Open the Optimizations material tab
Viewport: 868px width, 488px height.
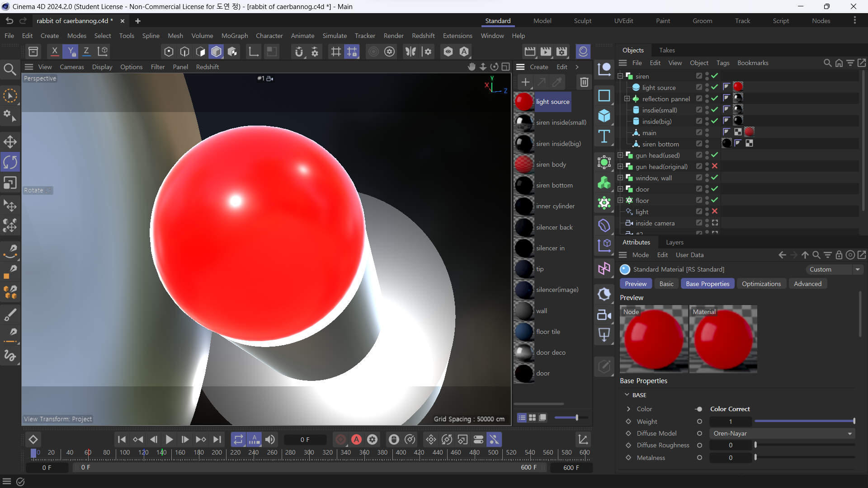click(761, 284)
